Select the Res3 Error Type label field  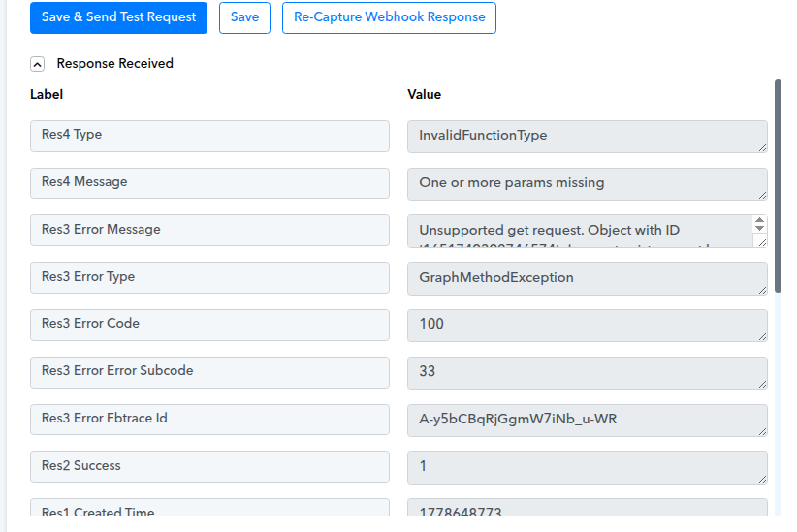[x=209, y=277]
